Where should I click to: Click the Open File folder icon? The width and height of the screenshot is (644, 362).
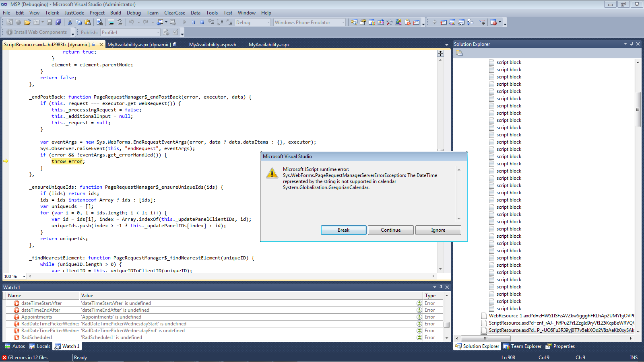tap(27, 22)
